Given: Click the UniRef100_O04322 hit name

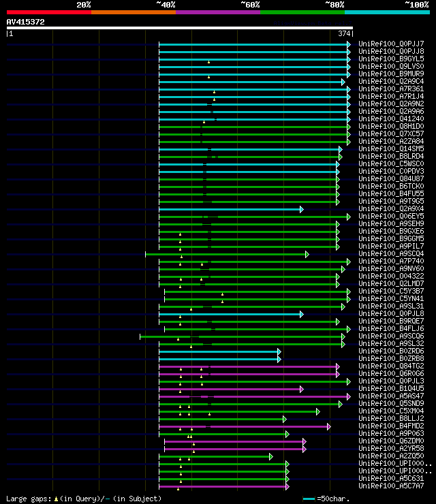Looking at the screenshot, I should pyautogui.click(x=391, y=276).
